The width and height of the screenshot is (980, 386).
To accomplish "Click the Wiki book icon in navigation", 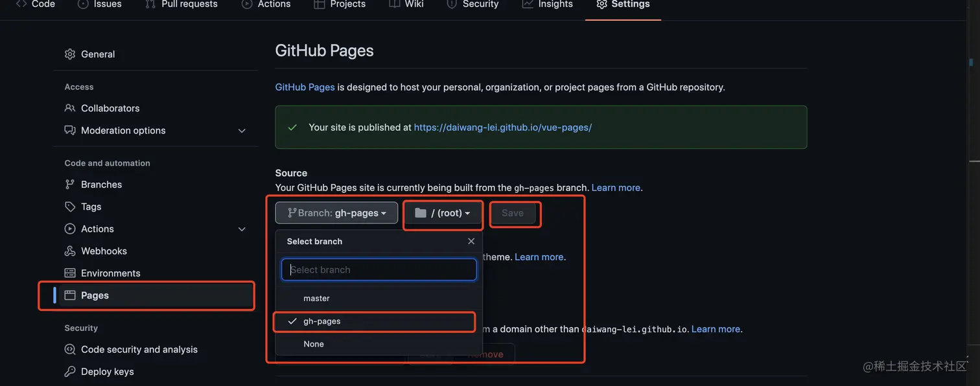I will click(394, 4).
